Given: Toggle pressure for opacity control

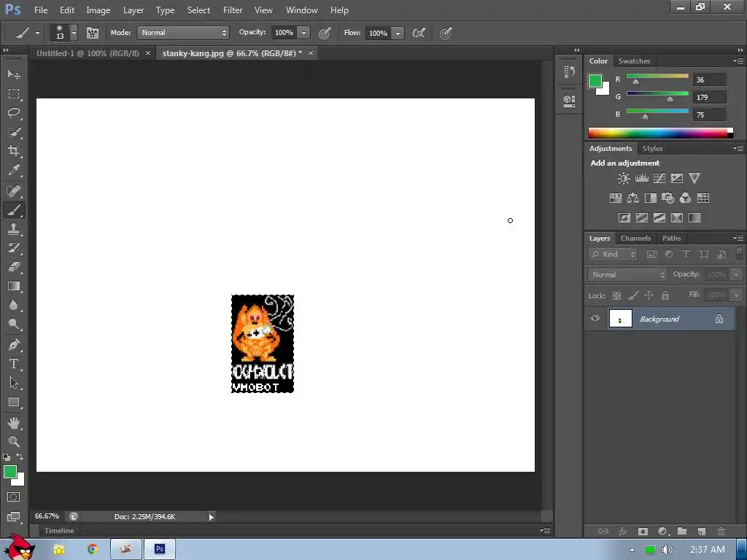Looking at the screenshot, I should coord(325,33).
